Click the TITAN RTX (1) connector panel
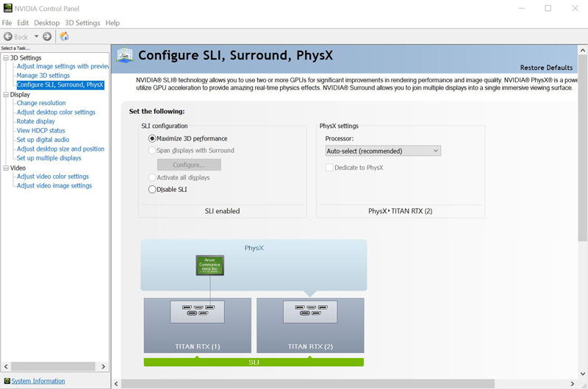588x389 pixels. point(197,311)
